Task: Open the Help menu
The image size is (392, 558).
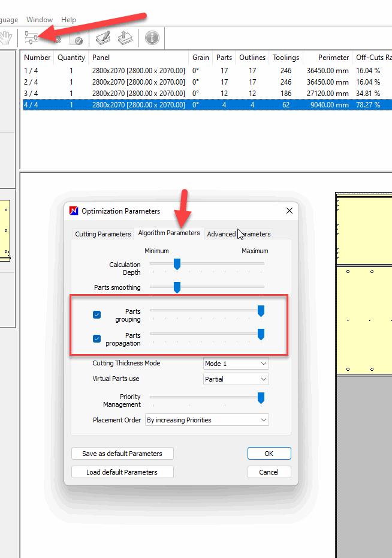Action: point(68,20)
